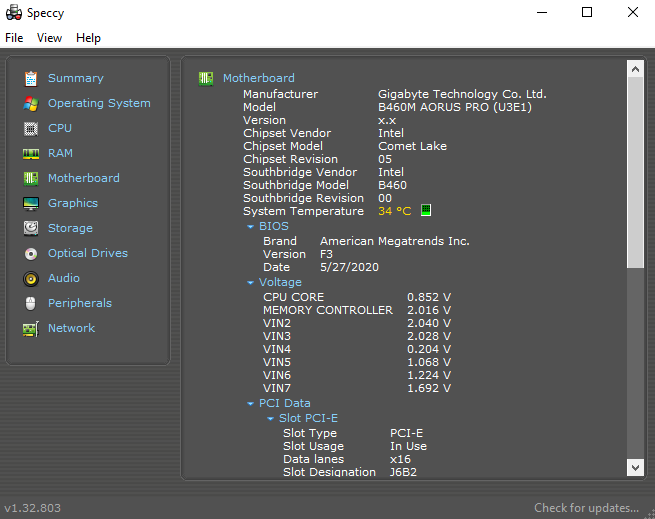This screenshot has width=655, height=519.
Task: Click the Optical Drives disc icon
Action: [31, 253]
